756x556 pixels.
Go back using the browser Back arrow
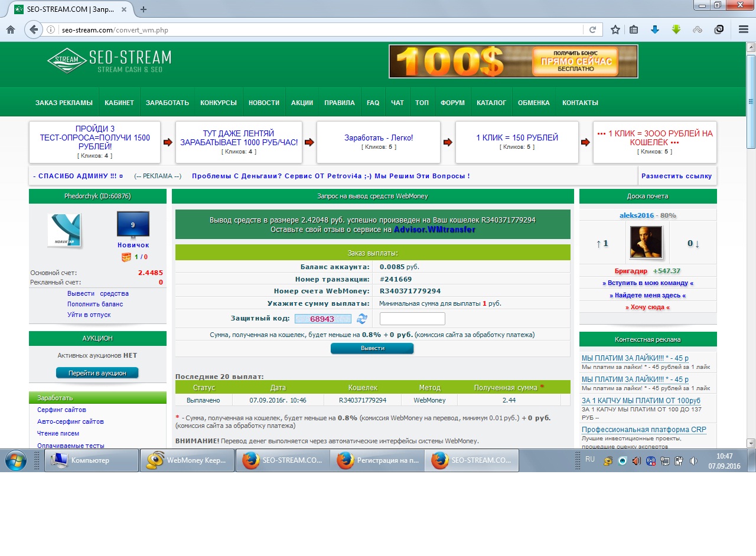click(34, 30)
